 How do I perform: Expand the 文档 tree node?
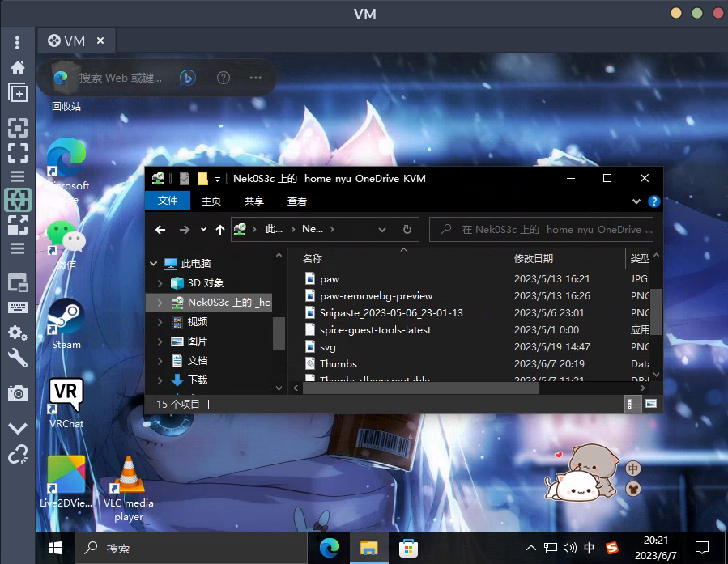coord(160,361)
